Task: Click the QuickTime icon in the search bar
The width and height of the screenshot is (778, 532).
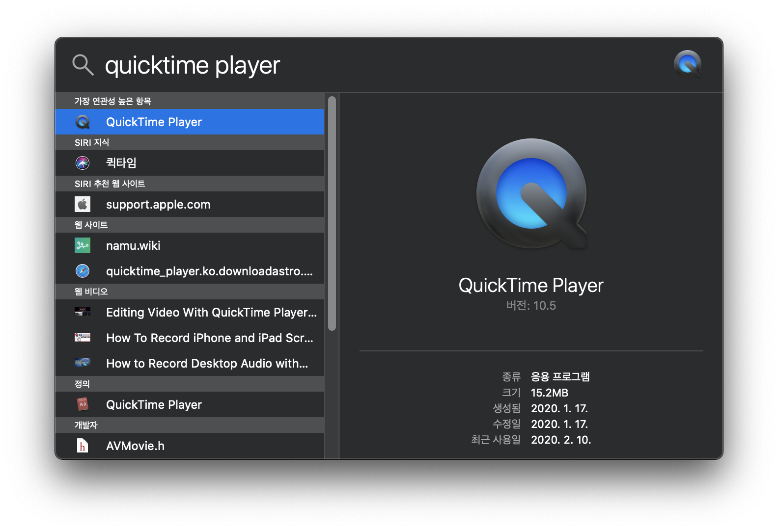Action: click(688, 64)
